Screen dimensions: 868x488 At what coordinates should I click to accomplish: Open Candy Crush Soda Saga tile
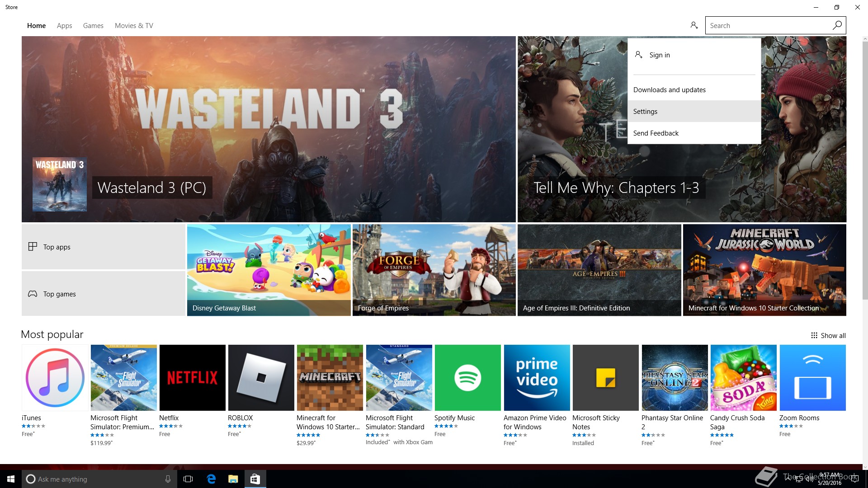click(743, 378)
